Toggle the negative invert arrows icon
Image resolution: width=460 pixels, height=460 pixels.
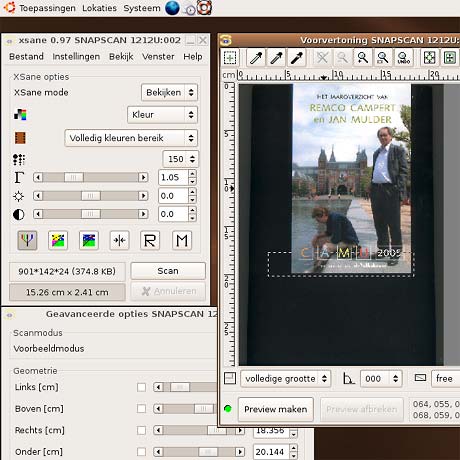pos(119,240)
